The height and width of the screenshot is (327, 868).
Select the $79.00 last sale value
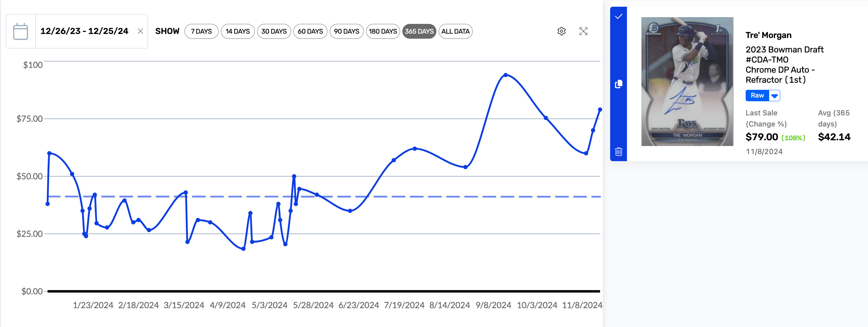pos(761,137)
